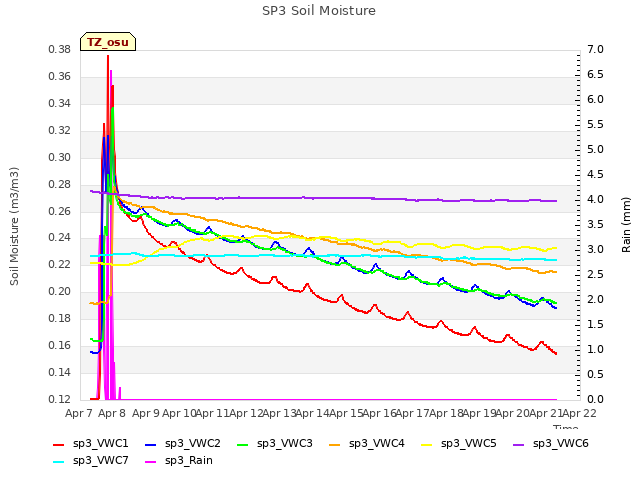
Task: Click the TZ_osu annotation label
Action: 108,42
